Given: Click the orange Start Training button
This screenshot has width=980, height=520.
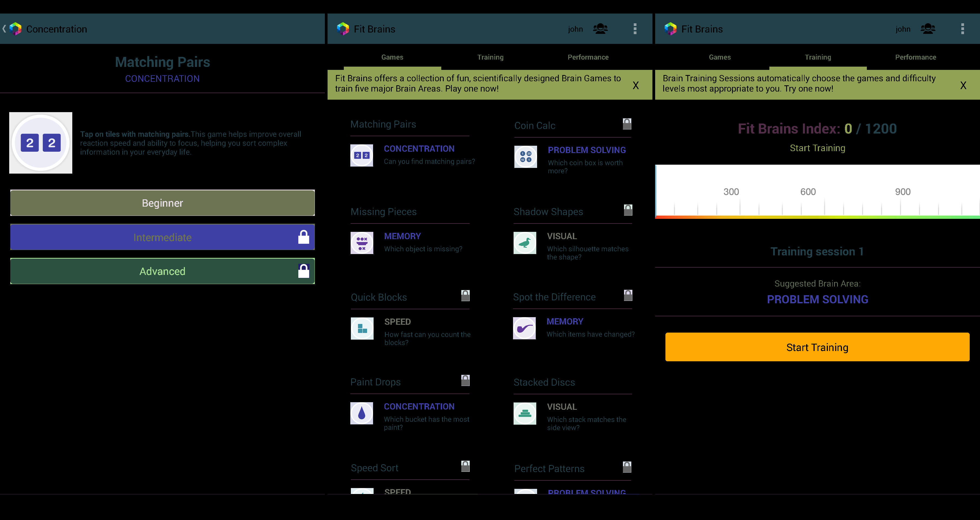Looking at the screenshot, I should point(817,347).
